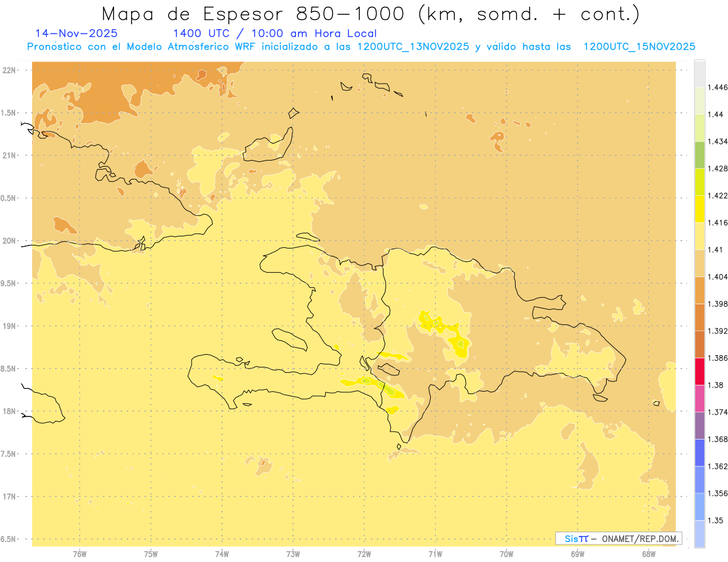Click the "75W" longitude axis label
The image size is (728, 562).
(150, 554)
